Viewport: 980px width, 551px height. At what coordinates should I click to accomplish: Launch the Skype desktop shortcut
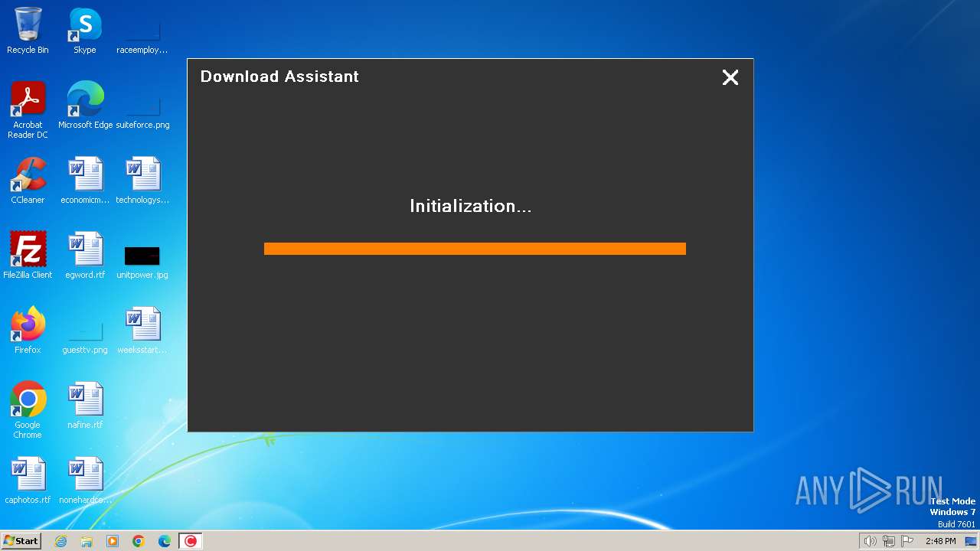(85, 31)
